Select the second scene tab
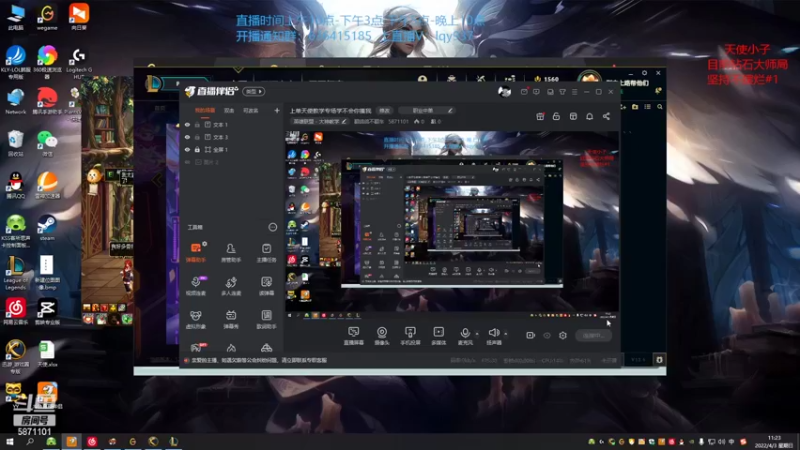800x450 pixels. coord(229,110)
